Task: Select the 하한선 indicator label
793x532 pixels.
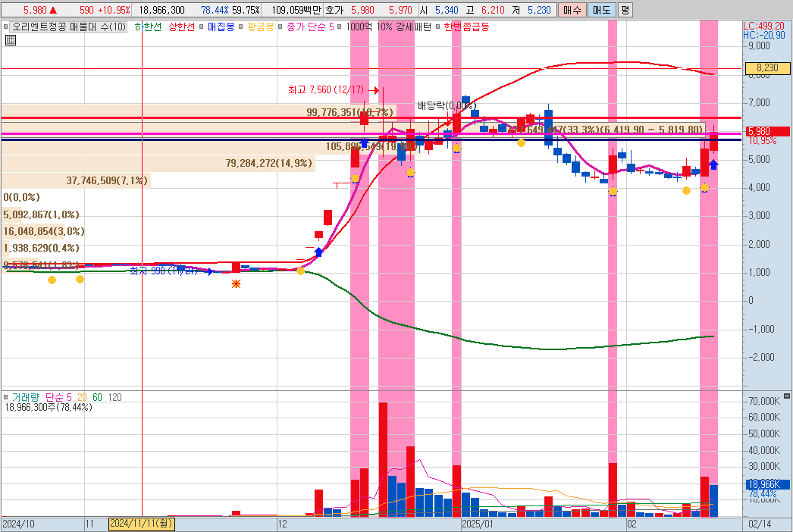Action: click(x=148, y=27)
